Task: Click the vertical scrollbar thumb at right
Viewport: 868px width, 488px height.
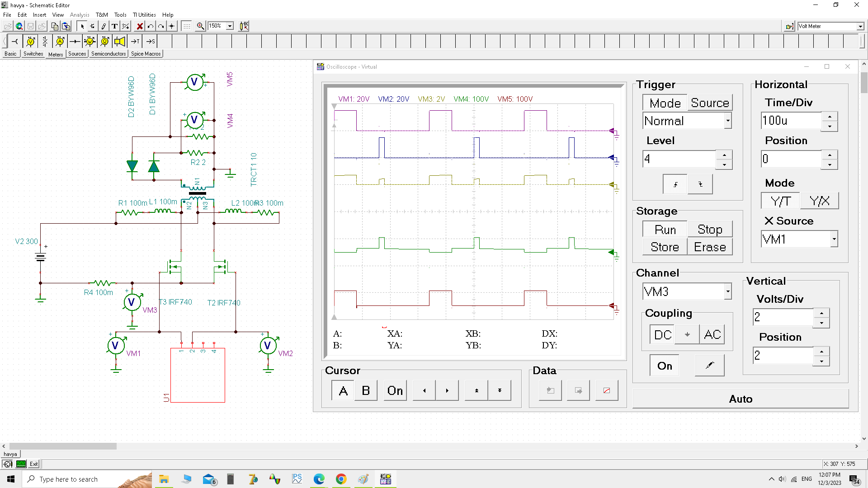Action: coord(864,82)
